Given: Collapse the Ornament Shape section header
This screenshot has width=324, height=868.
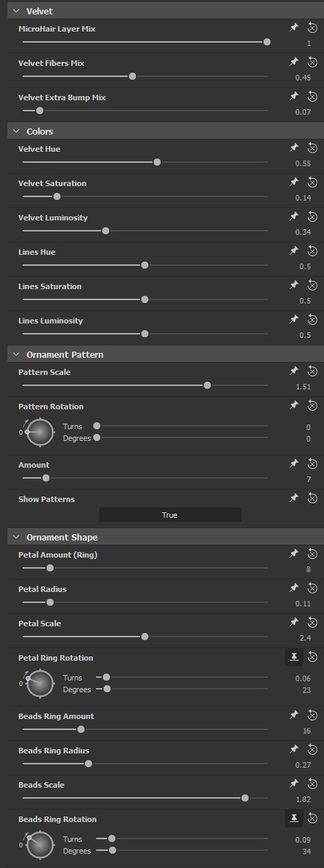Looking at the screenshot, I should 16,537.
